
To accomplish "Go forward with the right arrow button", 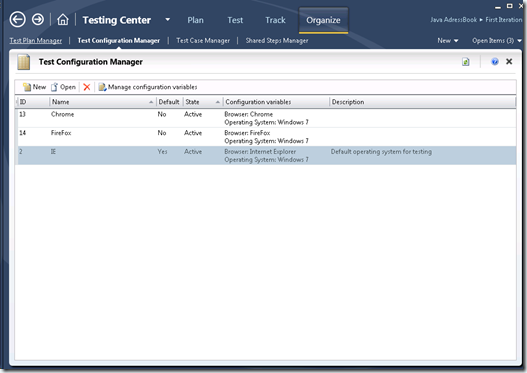I will coord(38,19).
